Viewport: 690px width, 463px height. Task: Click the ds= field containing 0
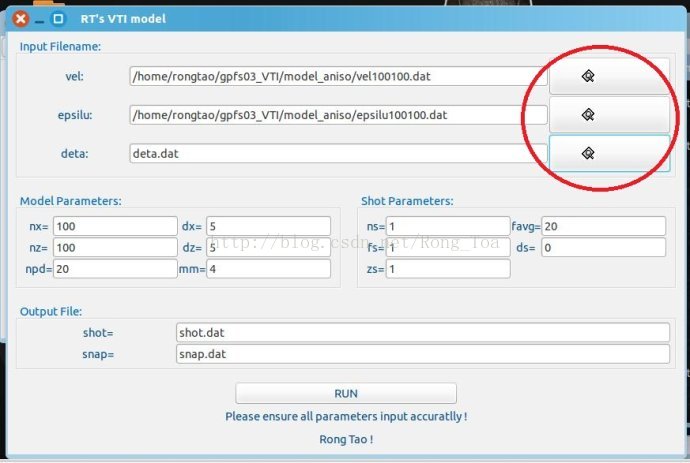point(603,247)
